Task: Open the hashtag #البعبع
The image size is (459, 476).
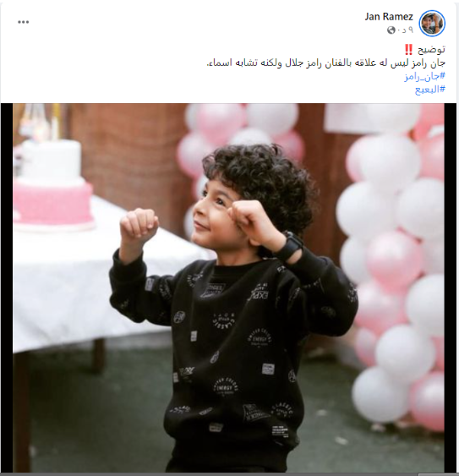Action: (x=430, y=90)
